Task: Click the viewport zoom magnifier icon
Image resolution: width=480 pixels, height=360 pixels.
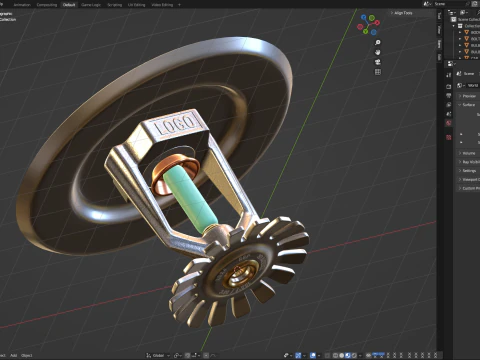Action: [x=378, y=42]
